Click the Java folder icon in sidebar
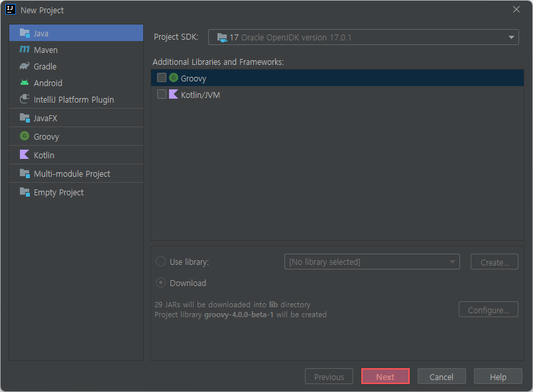Screen dimensions: 533x392 (x=25, y=33)
